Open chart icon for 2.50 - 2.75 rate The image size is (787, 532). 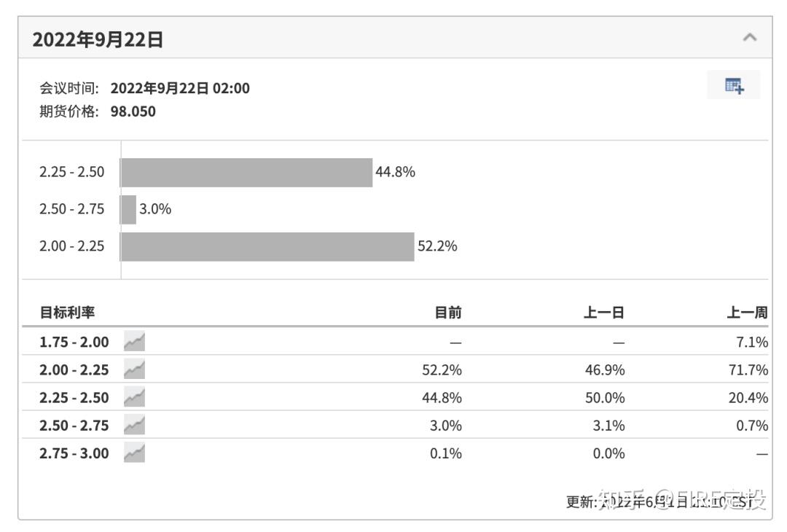point(134,425)
